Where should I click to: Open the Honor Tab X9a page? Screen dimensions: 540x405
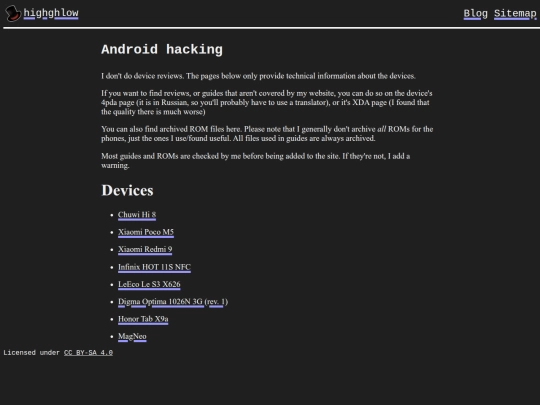143,319
